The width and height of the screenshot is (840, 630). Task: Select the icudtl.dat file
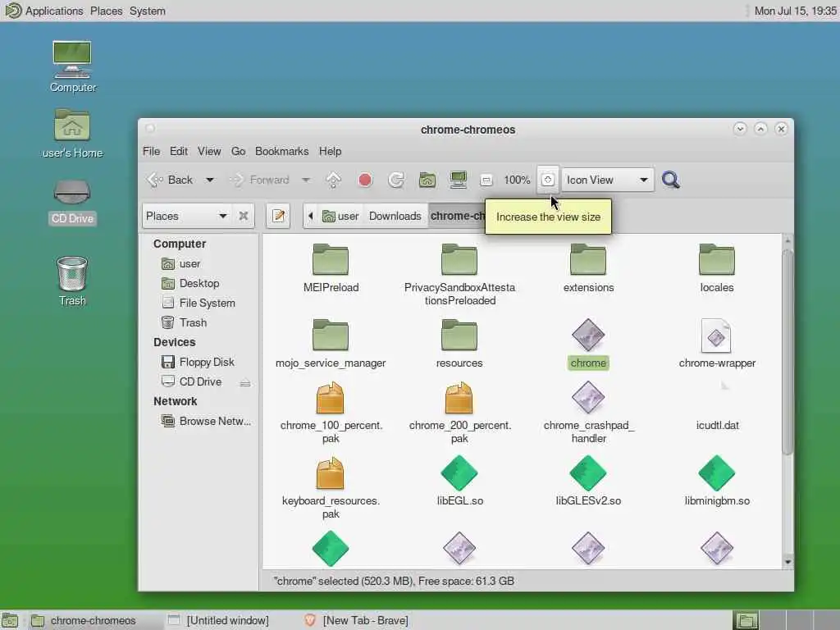[717, 426]
